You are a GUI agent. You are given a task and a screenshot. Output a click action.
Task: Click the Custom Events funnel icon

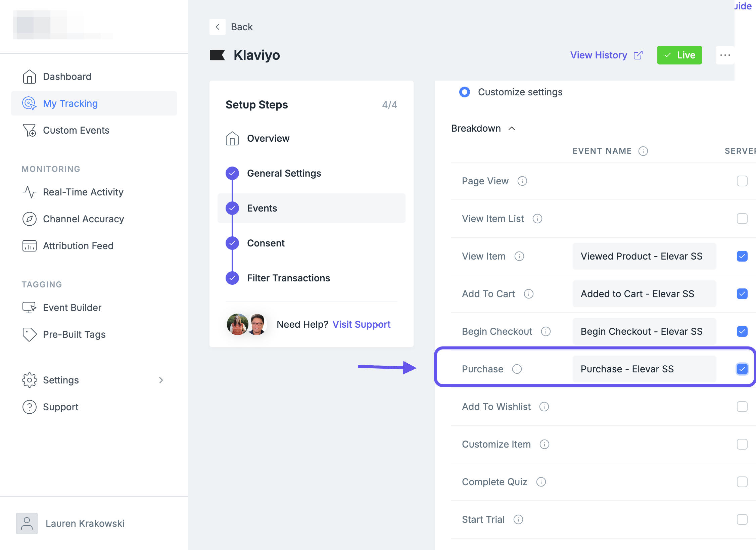(30, 130)
